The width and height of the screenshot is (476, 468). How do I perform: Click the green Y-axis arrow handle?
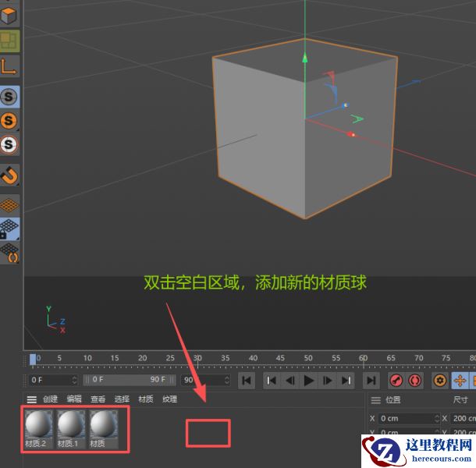click(x=305, y=58)
